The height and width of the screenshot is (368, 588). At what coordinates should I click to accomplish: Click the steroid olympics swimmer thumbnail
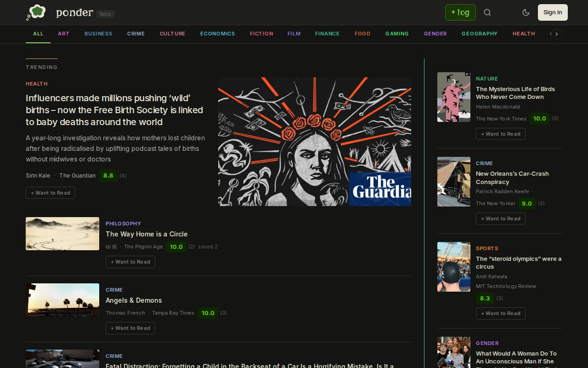click(x=454, y=267)
